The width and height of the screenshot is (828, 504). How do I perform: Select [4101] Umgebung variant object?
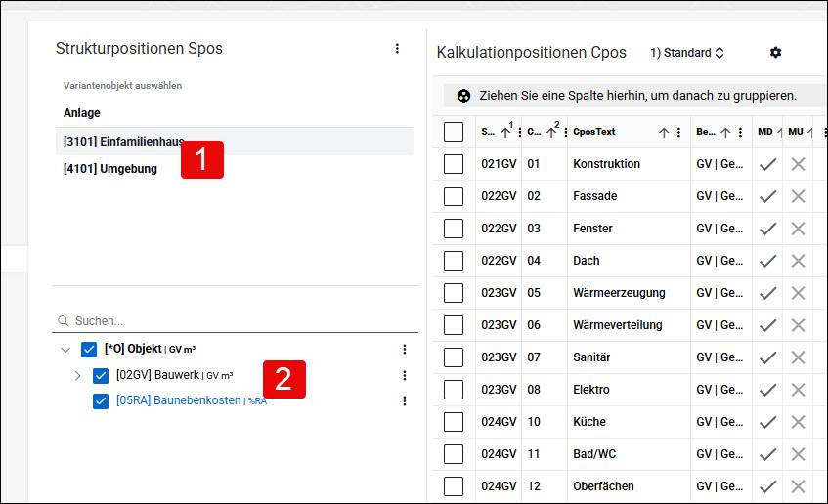(110, 169)
